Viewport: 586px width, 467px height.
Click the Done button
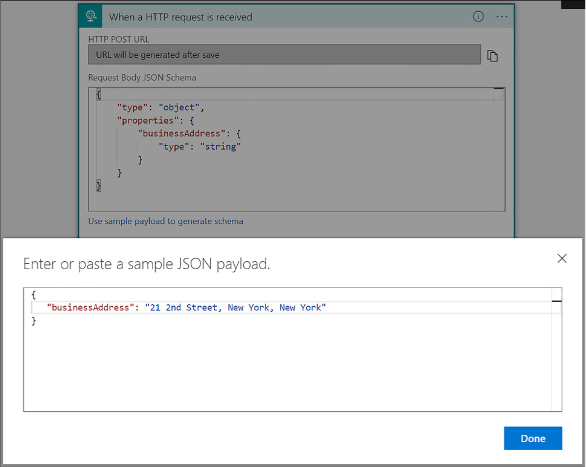tap(533, 438)
